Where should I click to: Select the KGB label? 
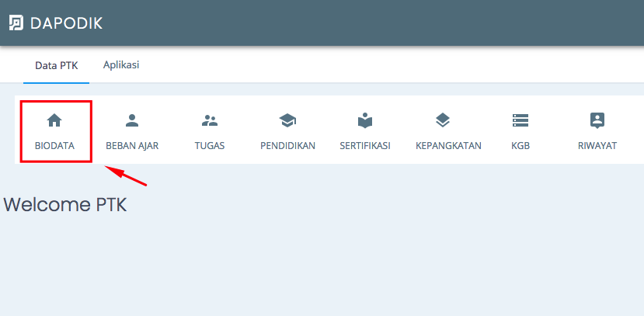pyautogui.click(x=520, y=146)
